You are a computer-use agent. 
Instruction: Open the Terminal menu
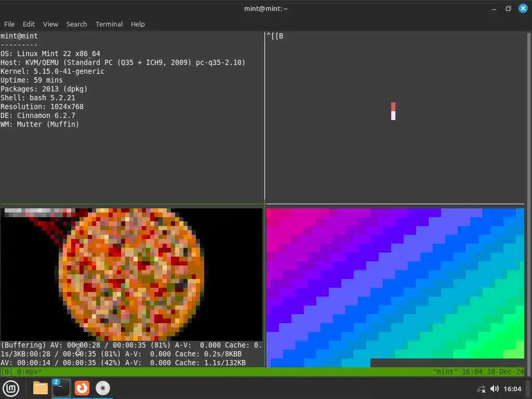pyautogui.click(x=109, y=24)
